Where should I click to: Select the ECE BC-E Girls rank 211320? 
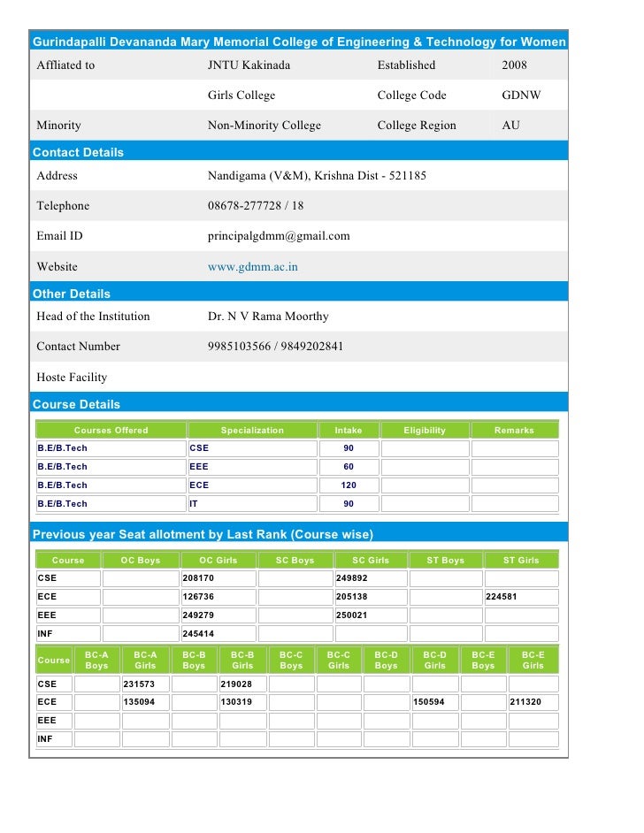(525, 702)
